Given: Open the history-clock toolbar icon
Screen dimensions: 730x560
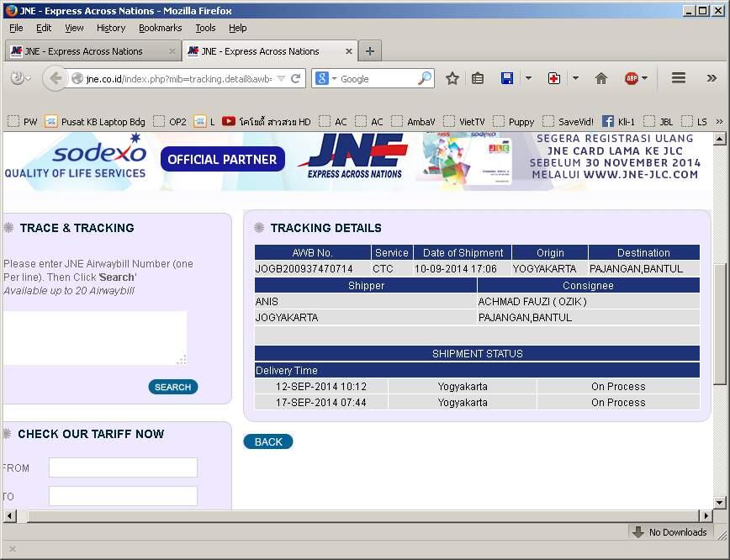Looking at the screenshot, I should coord(20,78).
